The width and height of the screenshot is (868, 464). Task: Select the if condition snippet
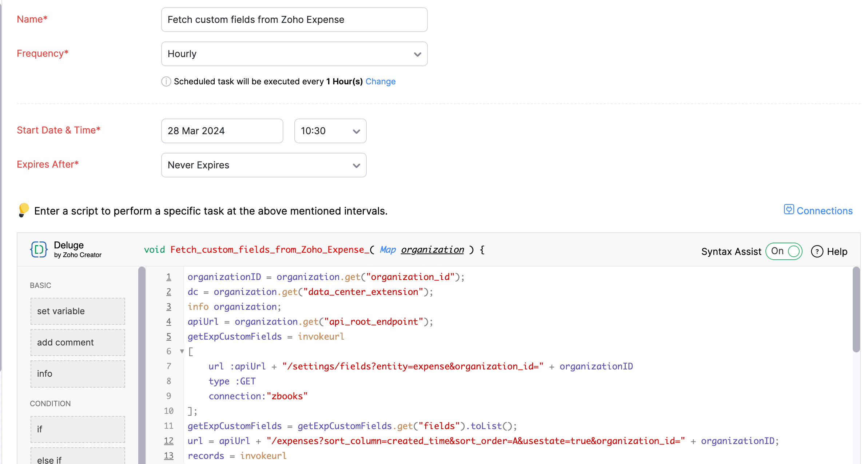pyautogui.click(x=77, y=429)
